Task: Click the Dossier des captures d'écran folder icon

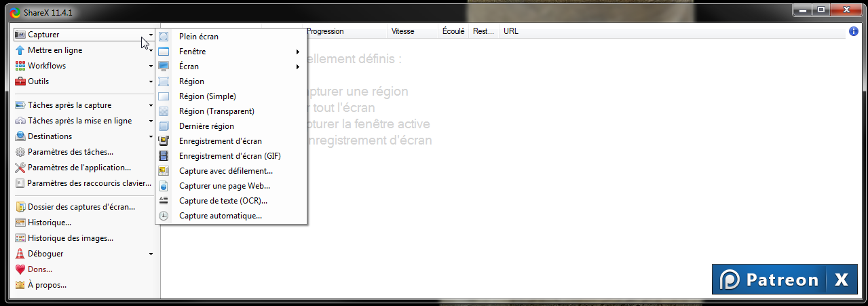Action: click(20, 207)
